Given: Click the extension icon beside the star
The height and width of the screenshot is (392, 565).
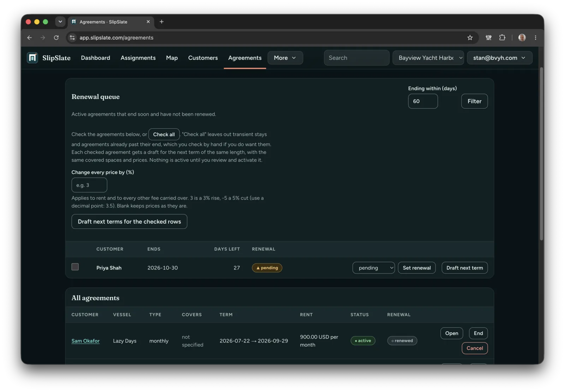Looking at the screenshot, I should click(488, 37).
